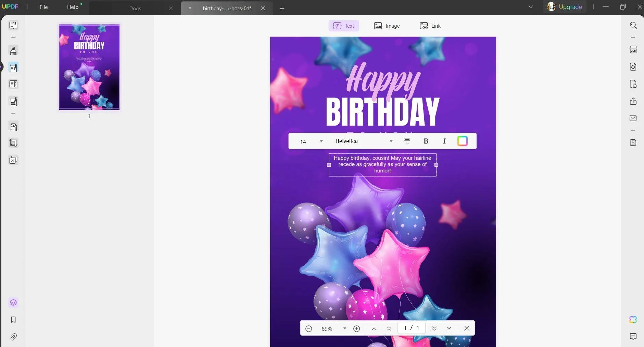The height and width of the screenshot is (347, 644).
Task: Click the "BIRTHDAY" heading on the card
Action: pyautogui.click(x=382, y=112)
